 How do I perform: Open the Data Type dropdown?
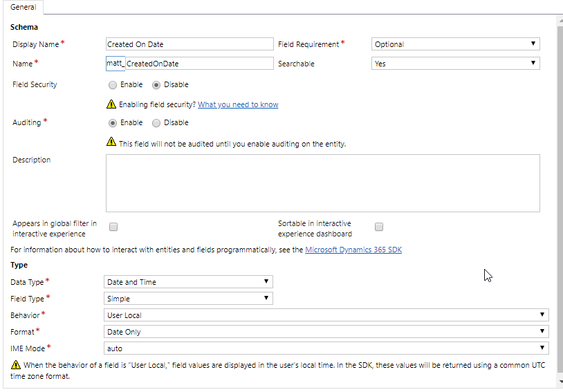[x=188, y=282]
